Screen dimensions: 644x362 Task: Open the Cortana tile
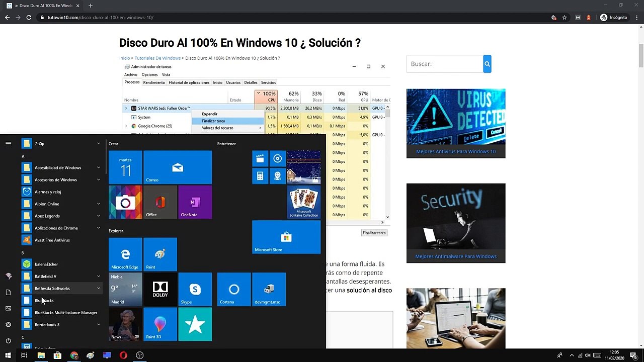click(234, 289)
